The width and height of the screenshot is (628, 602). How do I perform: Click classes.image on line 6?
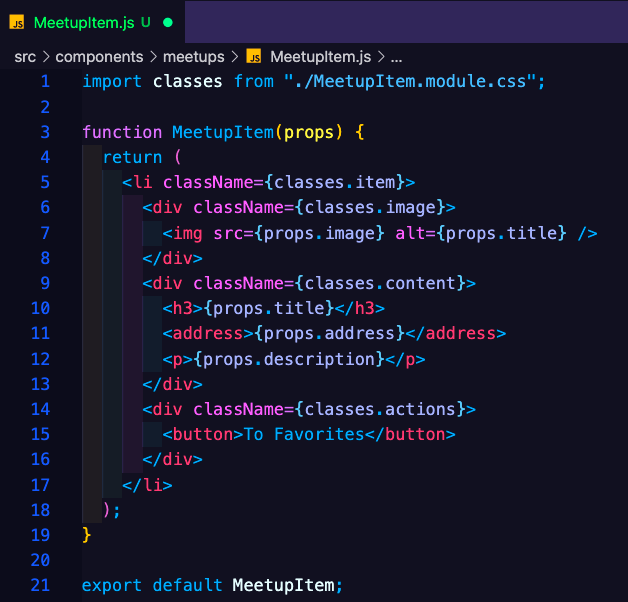(x=370, y=208)
